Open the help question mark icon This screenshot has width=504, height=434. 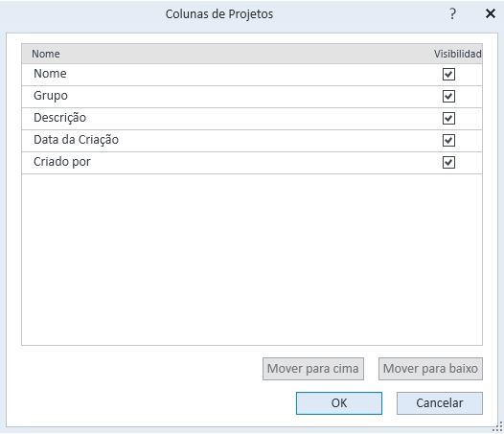[x=452, y=13]
